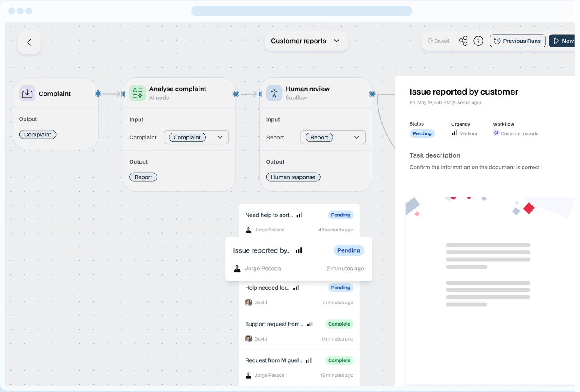
Task: Click the Customer reports workflow link
Action: 519,134
